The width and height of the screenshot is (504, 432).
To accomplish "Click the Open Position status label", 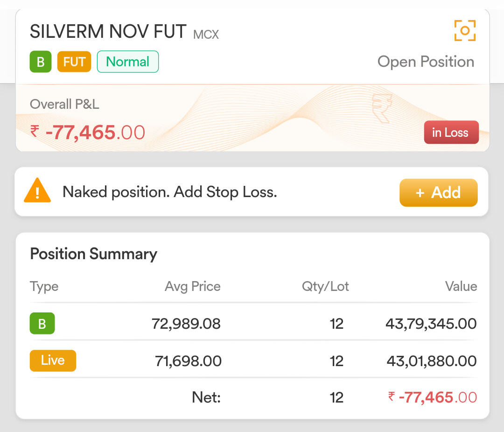I will pyautogui.click(x=426, y=62).
